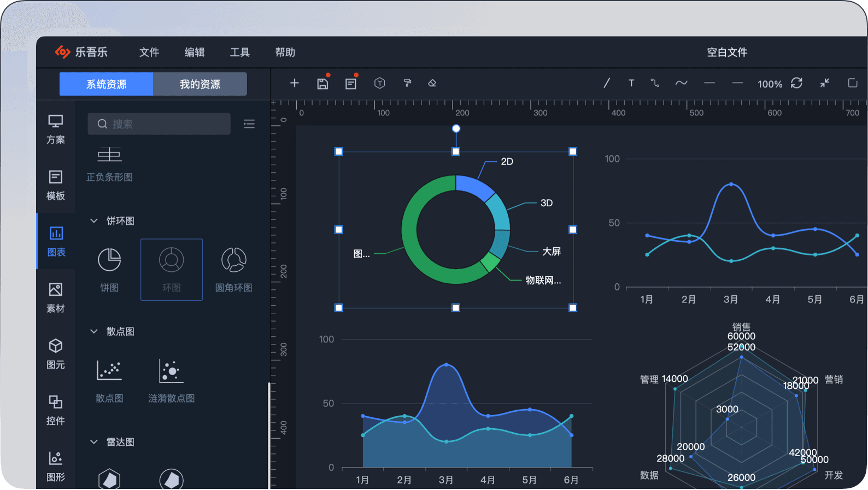Toggle the resource list view icon
This screenshot has width=868, height=490.
point(249,124)
